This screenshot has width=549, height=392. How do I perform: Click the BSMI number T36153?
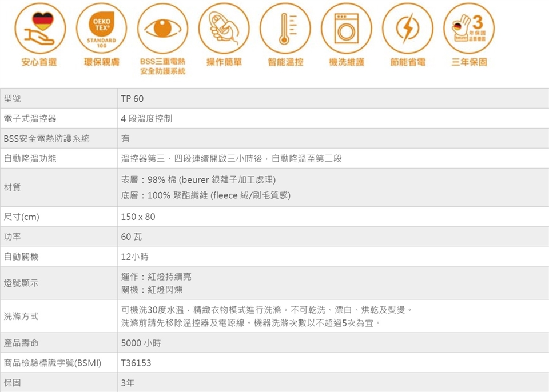pos(136,363)
